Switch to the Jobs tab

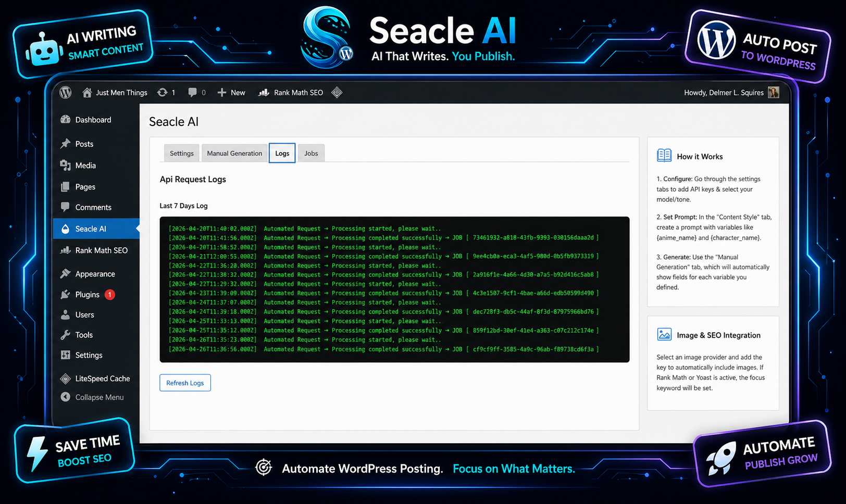point(311,153)
